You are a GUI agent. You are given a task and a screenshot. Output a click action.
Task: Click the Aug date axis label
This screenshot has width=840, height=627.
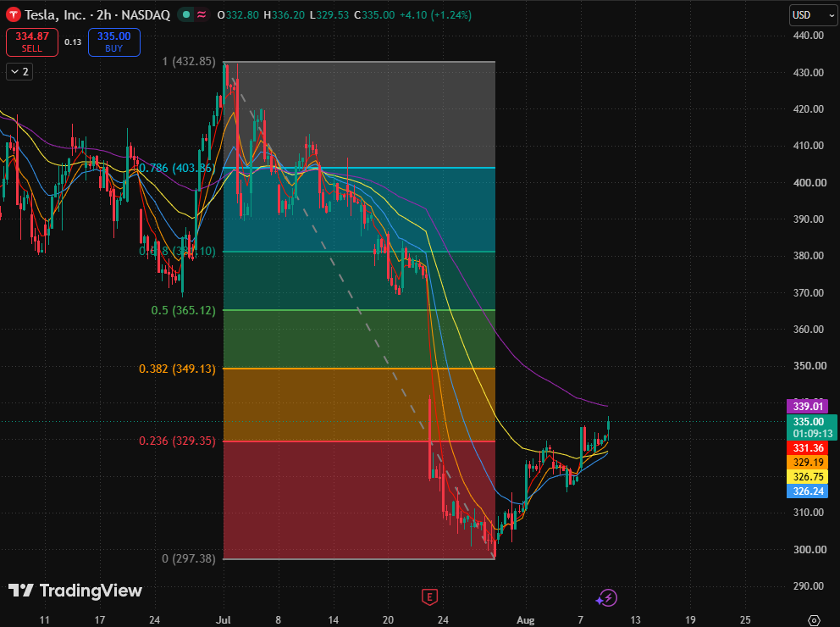(x=526, y=620)
